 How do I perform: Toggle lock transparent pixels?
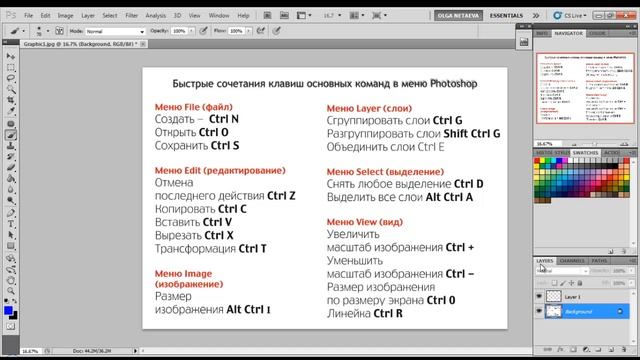point(554,283)
